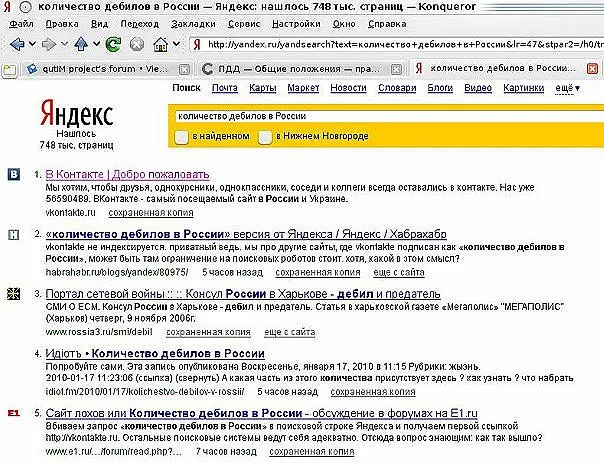The image size is (604, 463).
Task: Expand the Yandex "ещё" services dropdown
Action: pos(569,89)
